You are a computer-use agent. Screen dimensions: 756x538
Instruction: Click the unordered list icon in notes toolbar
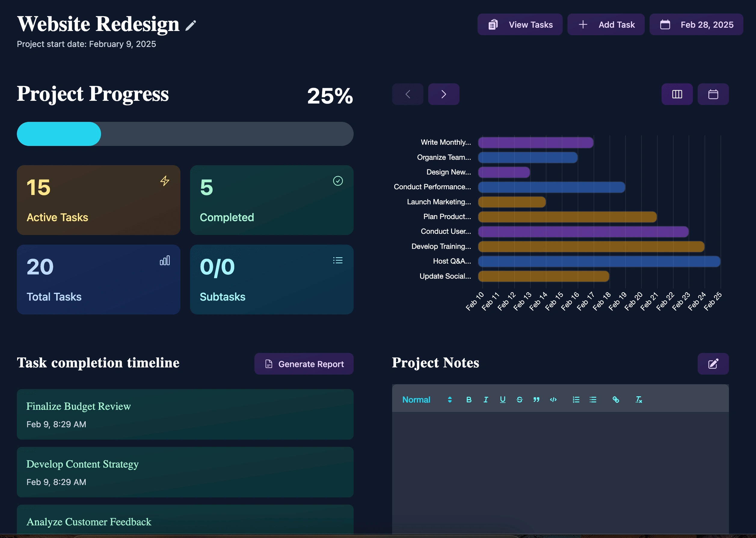click(593, 399)
